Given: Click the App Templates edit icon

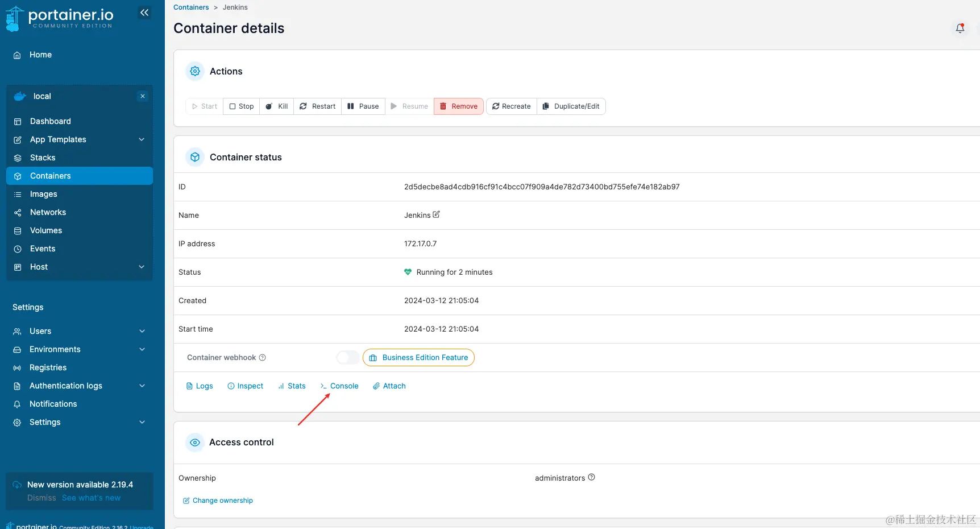Looking at the screenshot, I should click(x=18, y=140).
